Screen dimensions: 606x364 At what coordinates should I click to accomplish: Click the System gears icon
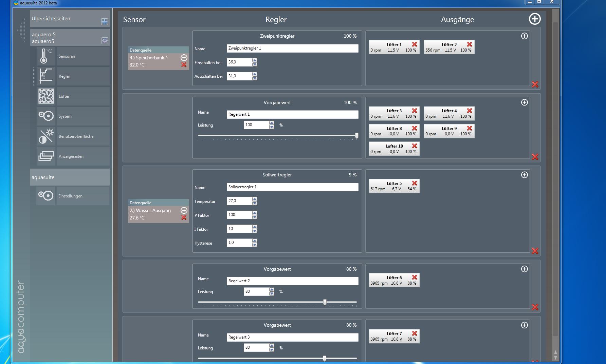[x=45, y=116]
